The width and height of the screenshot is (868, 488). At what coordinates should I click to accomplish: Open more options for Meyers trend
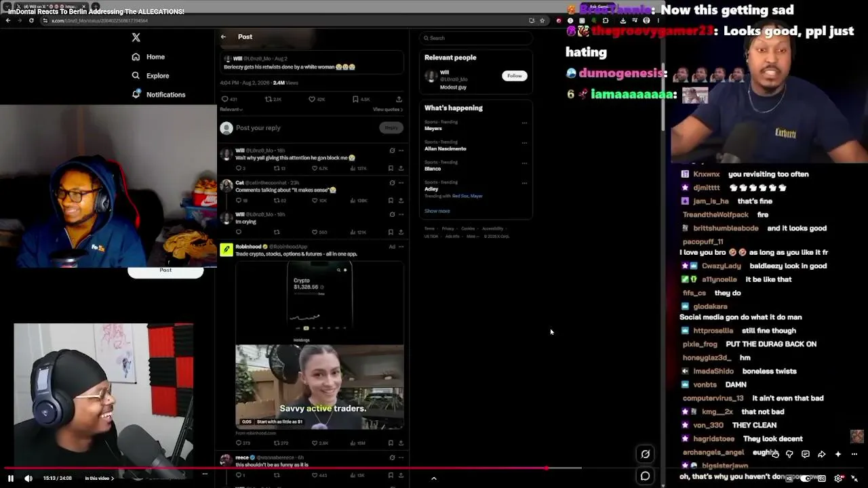point(524,123)
